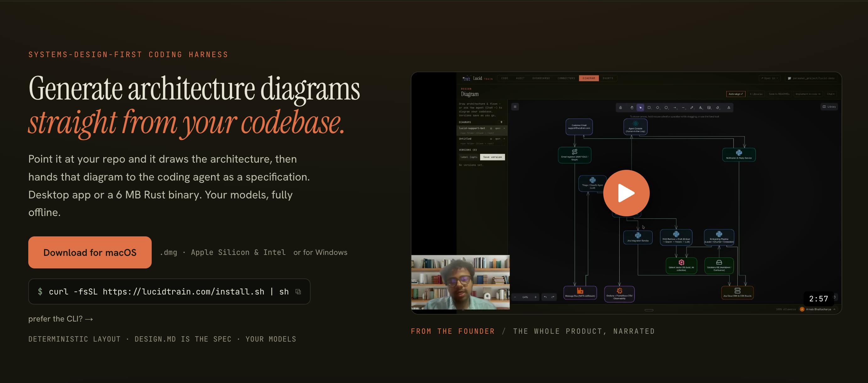Click the 'FROM THE FOUNDER' caption text
The width and height of the screenshot is (868, 383).
453,331
